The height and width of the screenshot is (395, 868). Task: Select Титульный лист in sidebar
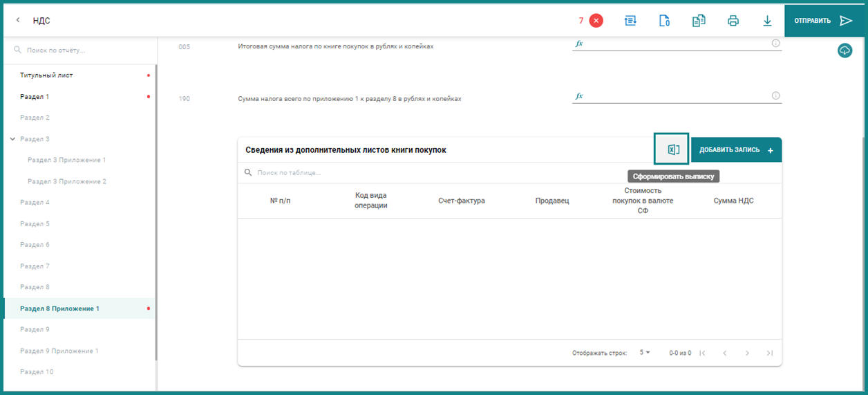[x=46, y=75]
